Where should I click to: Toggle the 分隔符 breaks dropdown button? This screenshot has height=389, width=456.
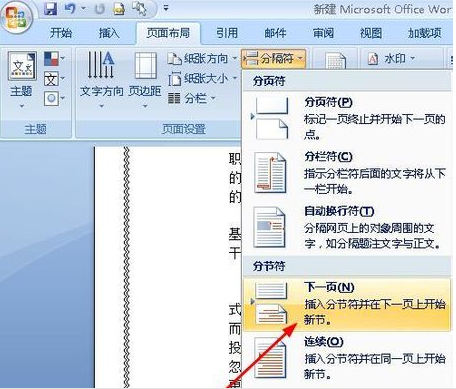[x=273, y=59]
